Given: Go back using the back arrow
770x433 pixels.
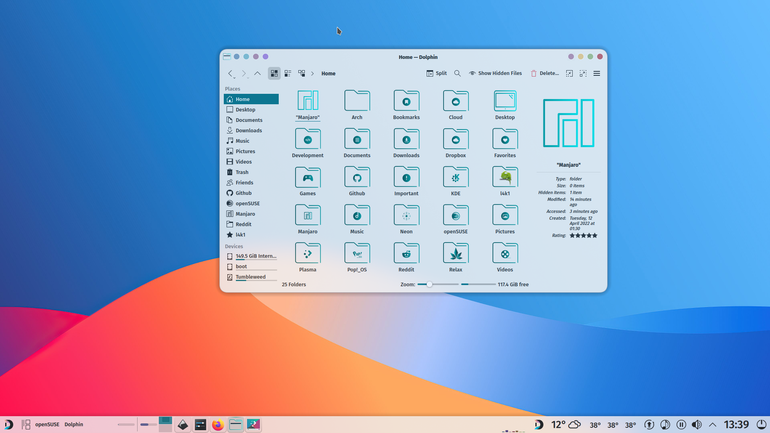Looking at the screenshot, I should tap(230, 74).
